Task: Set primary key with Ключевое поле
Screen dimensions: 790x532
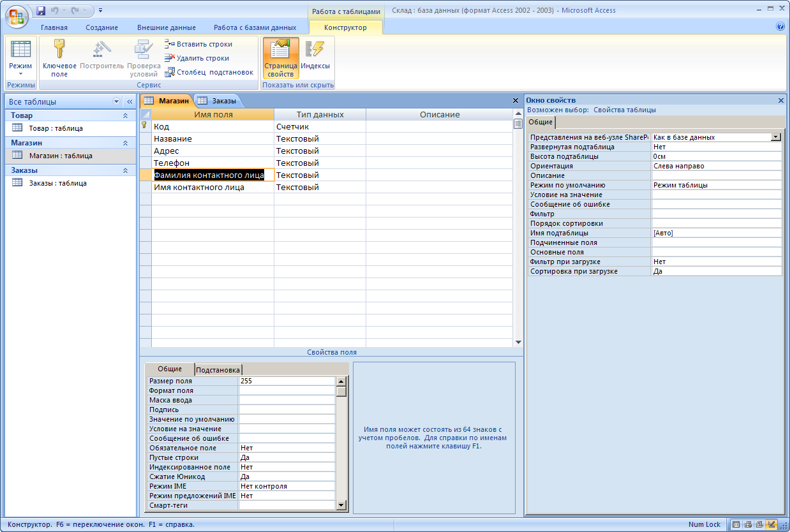Action: click(59, 58)
